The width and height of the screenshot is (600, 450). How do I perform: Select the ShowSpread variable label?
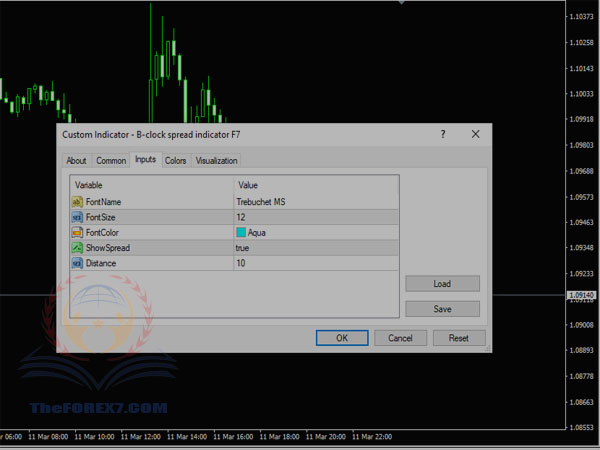point(108,248)
